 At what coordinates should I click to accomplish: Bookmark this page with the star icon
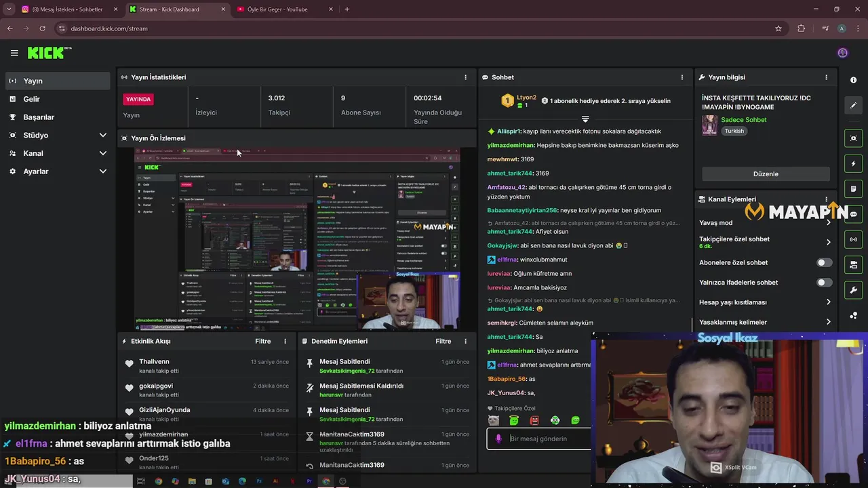pos(778,28)
